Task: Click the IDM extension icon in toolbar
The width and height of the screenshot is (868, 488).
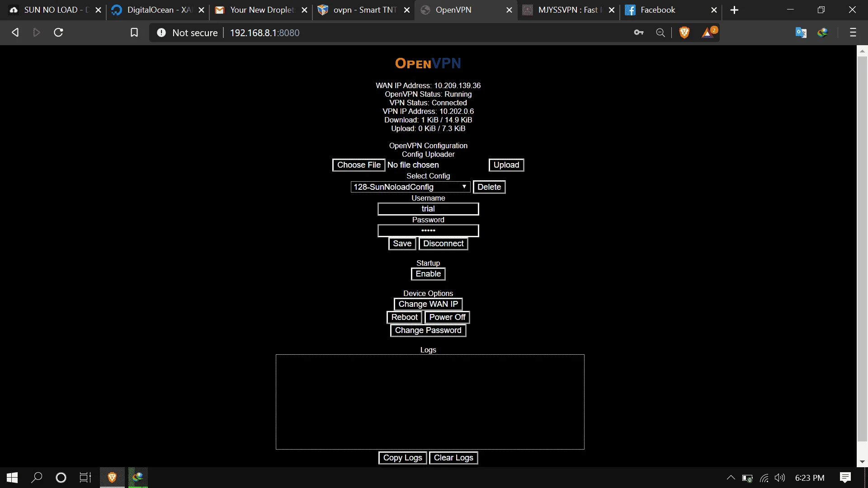Action: point(822,33)
